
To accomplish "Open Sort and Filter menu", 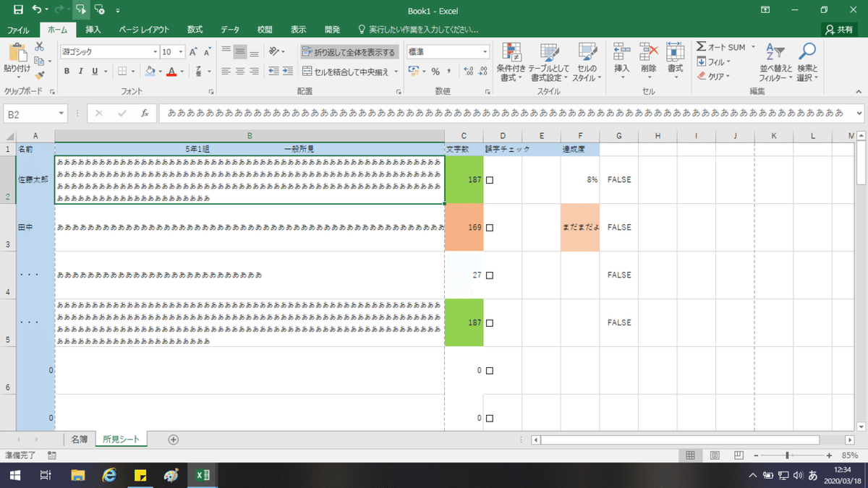I will pos(775,62).
